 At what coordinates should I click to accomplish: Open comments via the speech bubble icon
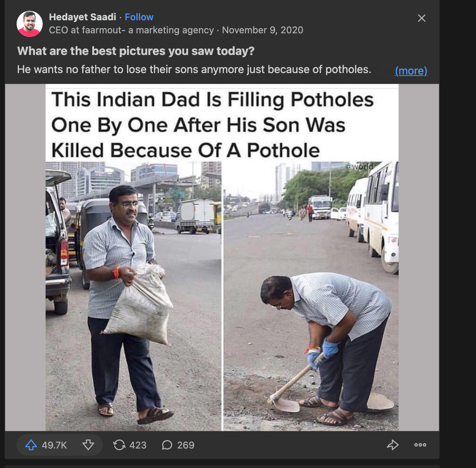(x=167, y=445)
